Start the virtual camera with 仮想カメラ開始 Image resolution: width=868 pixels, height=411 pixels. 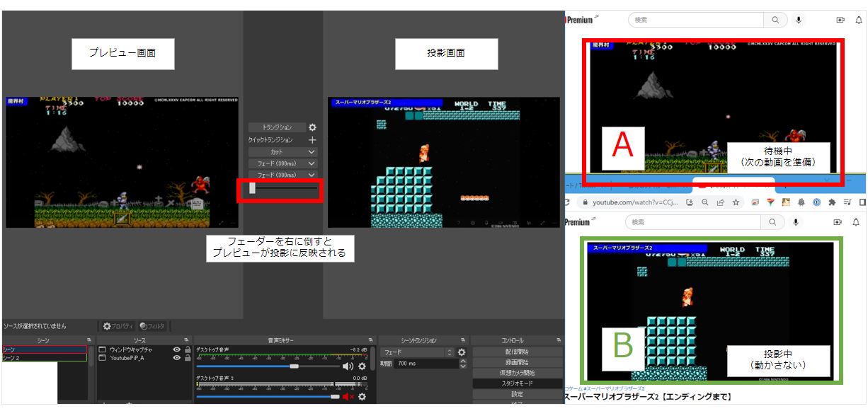(518, 373)
